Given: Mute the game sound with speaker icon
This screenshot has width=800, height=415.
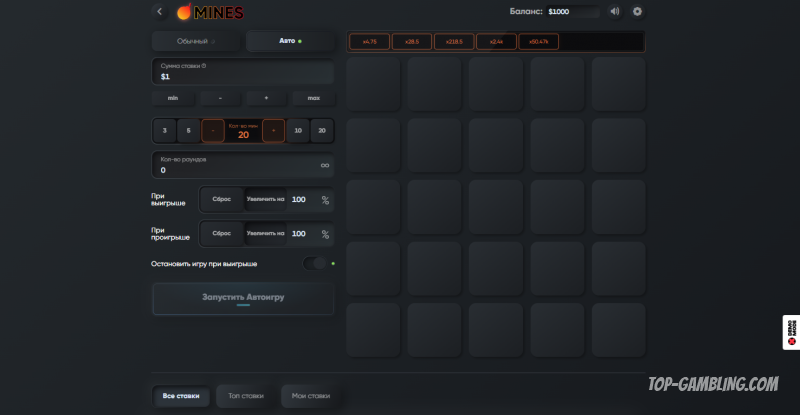Looking at the screenshot, I should [x=614, y=12].
